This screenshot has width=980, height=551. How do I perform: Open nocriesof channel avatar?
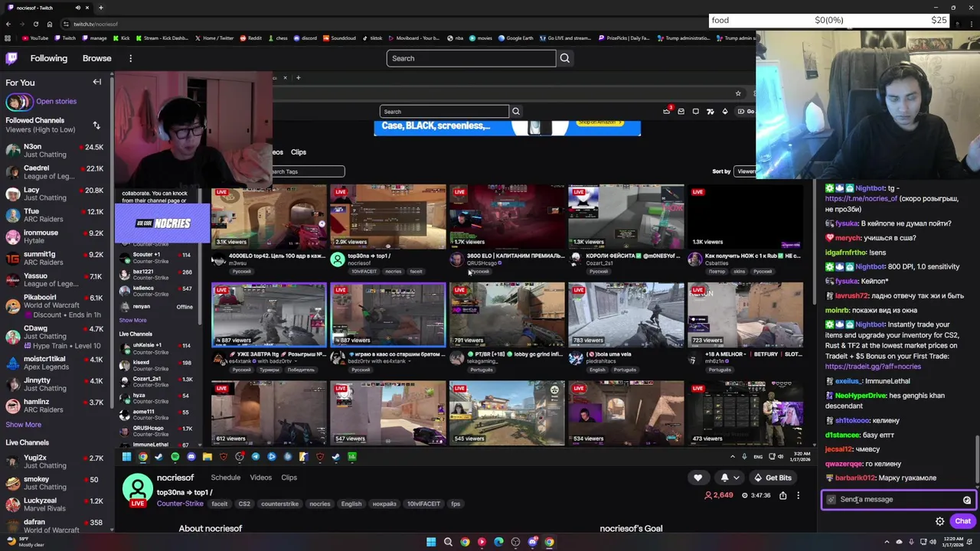[x=138, y=488]
